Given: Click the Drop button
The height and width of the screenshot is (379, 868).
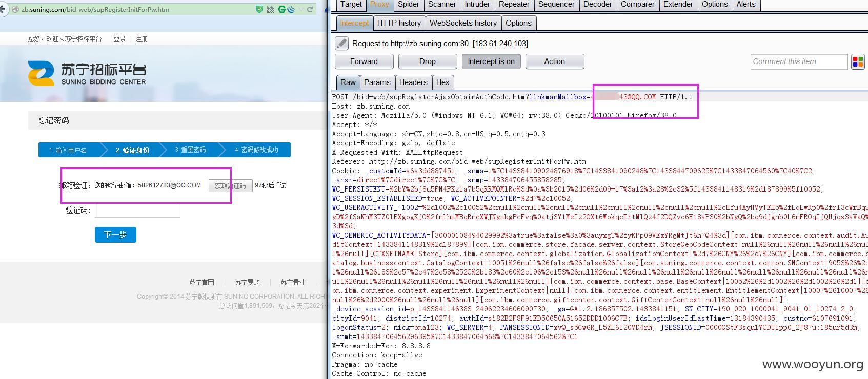Looking at the screenshot, I should pyautogui.click(x=428, y=61).
